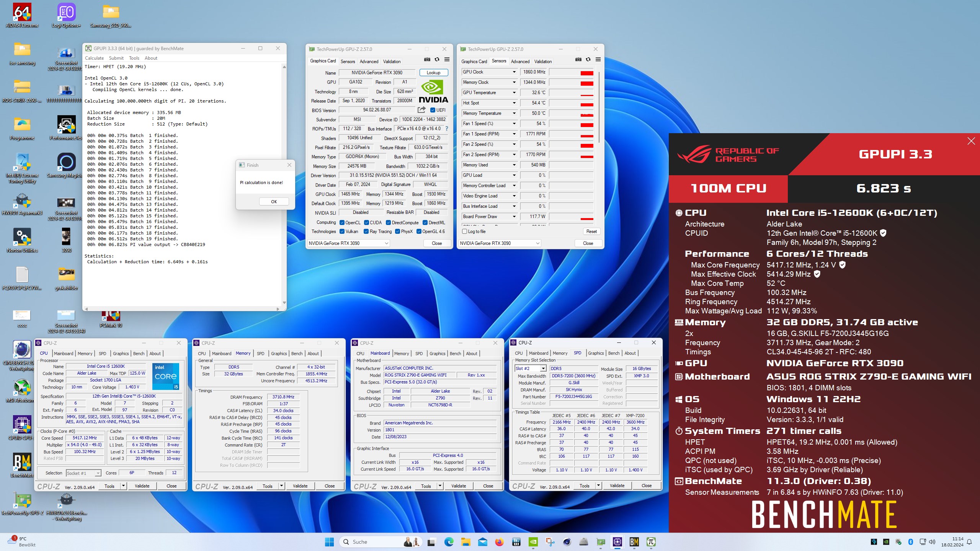Viewport: 980px width, 551px height.
Task: Click the BIOS share/export icon in GPU-Z
Action: pyautogui.click(x=421, y=110)
